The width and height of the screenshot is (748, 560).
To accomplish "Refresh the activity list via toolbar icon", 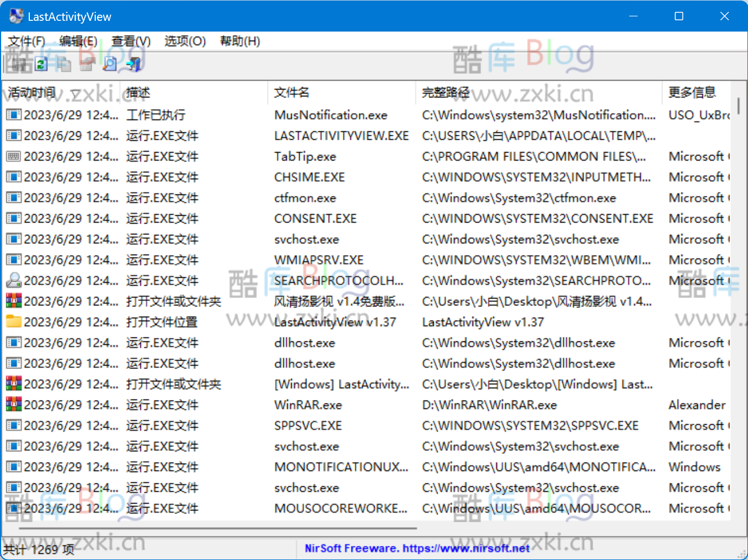I will (41, 64).
